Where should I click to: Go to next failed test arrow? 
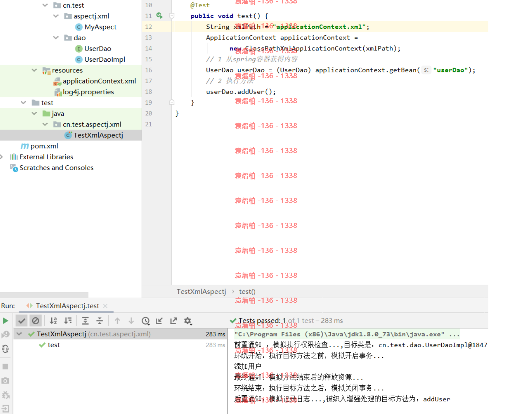point(131,321)
